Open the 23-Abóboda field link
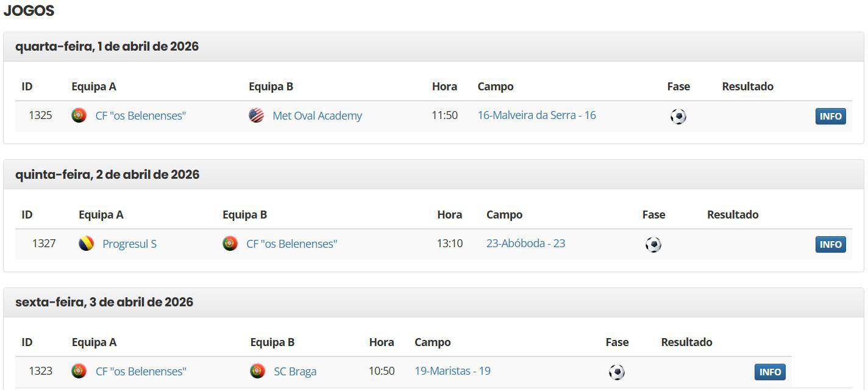 click(525, 243)
